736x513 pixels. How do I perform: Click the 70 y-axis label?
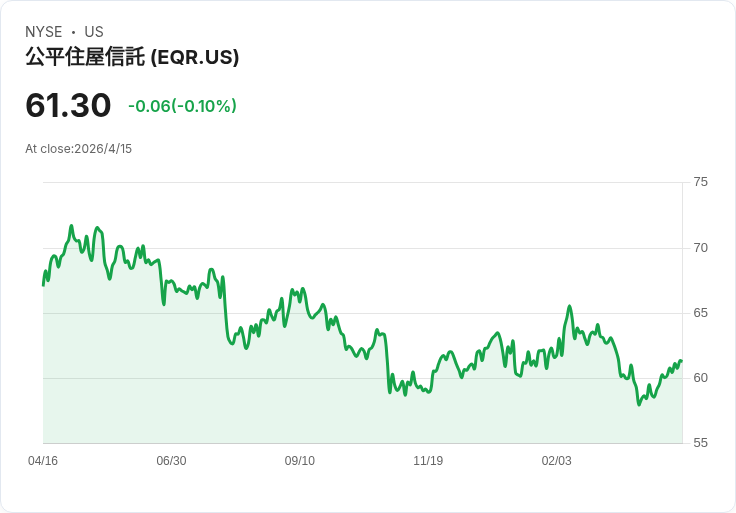point(701,248)
